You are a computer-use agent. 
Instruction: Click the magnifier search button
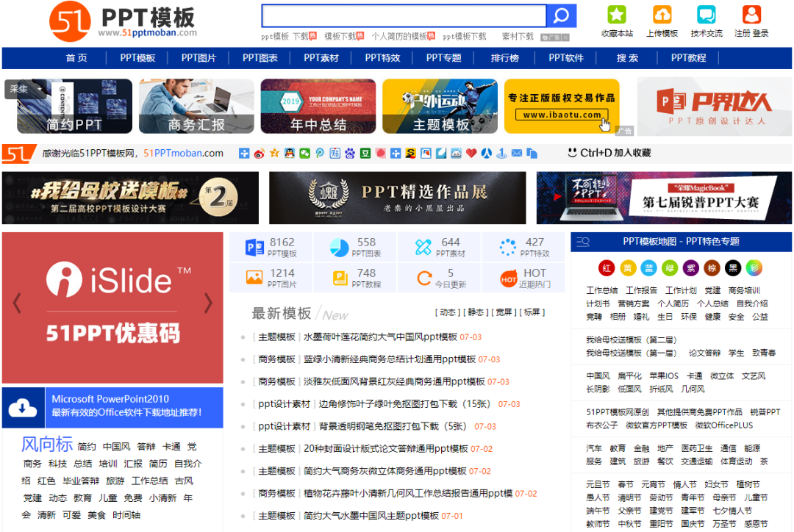pyautogui.click(x=561, y=15)
